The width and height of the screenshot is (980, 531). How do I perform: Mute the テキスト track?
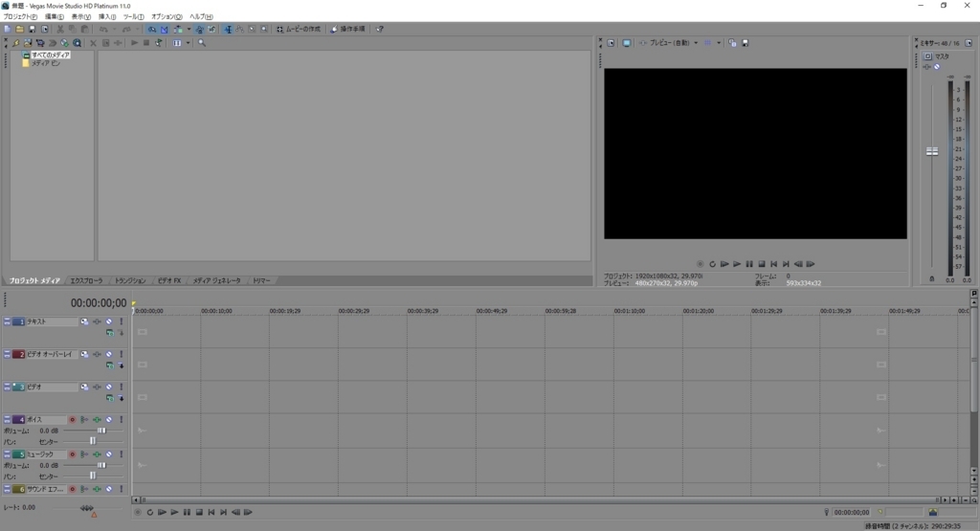(109, 321)
